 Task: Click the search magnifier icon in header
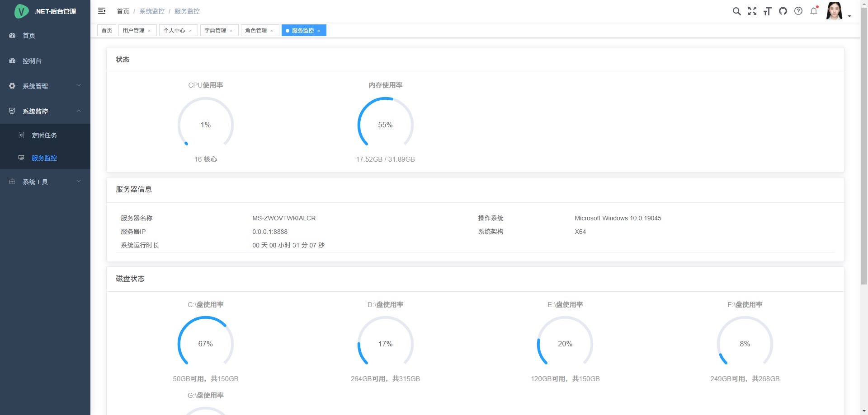[736, 11]
